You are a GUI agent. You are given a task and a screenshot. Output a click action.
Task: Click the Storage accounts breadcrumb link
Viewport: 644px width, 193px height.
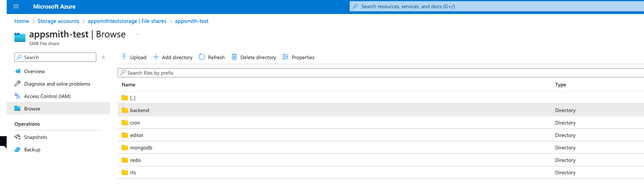tap(58, 21)
